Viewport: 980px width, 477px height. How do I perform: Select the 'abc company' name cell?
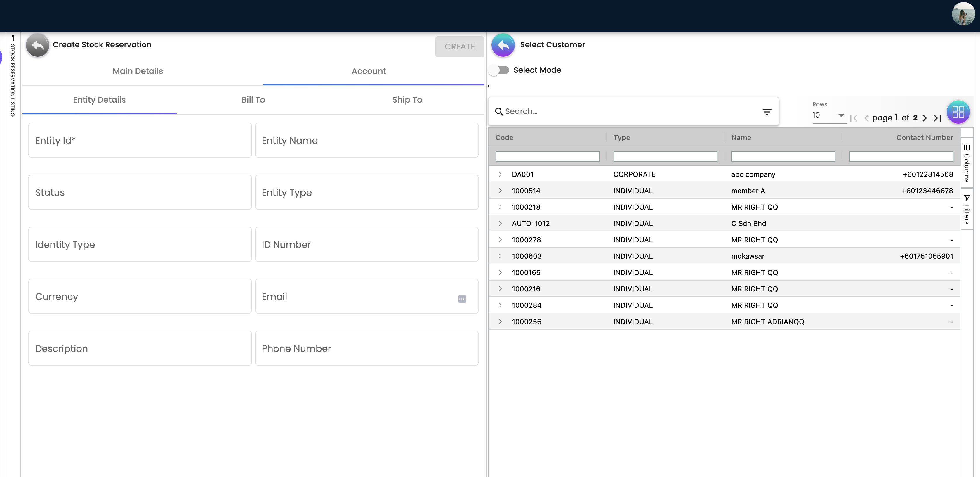tap(753, 174)
